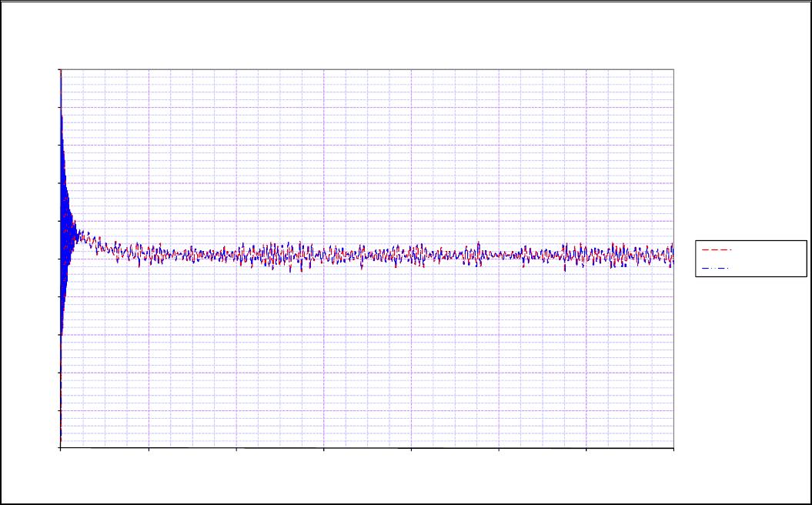Screen dimensions: 812x505
Task: Select the origin corner of the chart axes
Action: click(x=61, y=447)
